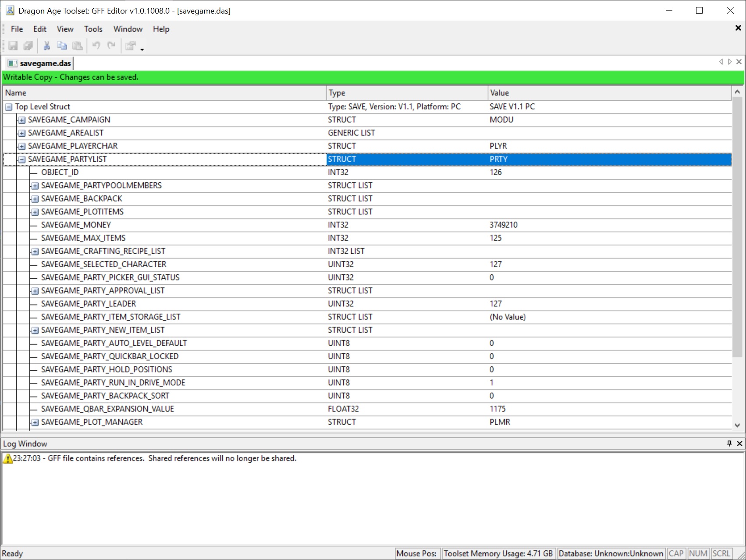This screenshot has height=560, width=746.
Task: Select SAVEGAME_MONEY value 3749210
Action: [503, 225]
